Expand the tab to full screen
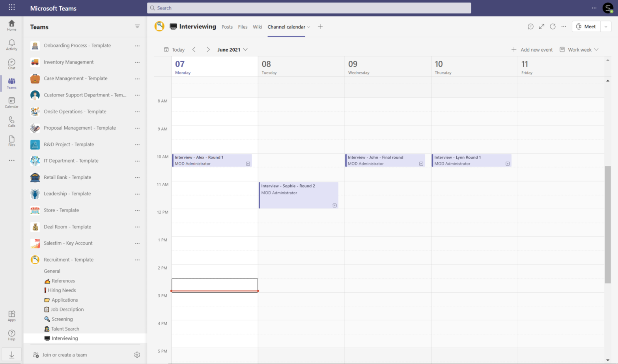 [541, 26]
